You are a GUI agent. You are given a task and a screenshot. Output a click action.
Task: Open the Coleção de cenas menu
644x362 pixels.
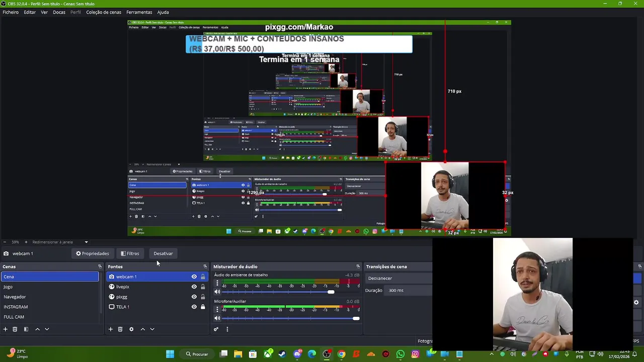pyautogui.click(x=104, y=12)
